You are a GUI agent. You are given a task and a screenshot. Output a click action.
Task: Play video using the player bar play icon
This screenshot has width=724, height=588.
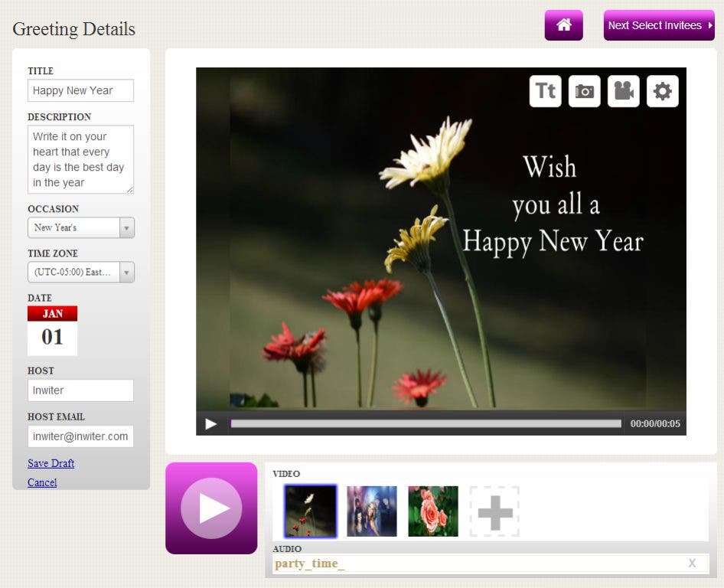pos(211,423)
